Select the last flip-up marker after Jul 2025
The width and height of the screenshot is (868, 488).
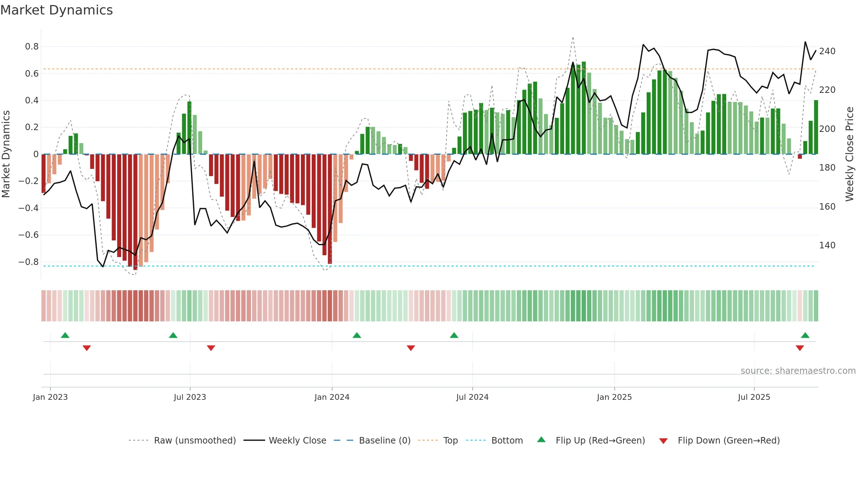(x=805, y=335)
